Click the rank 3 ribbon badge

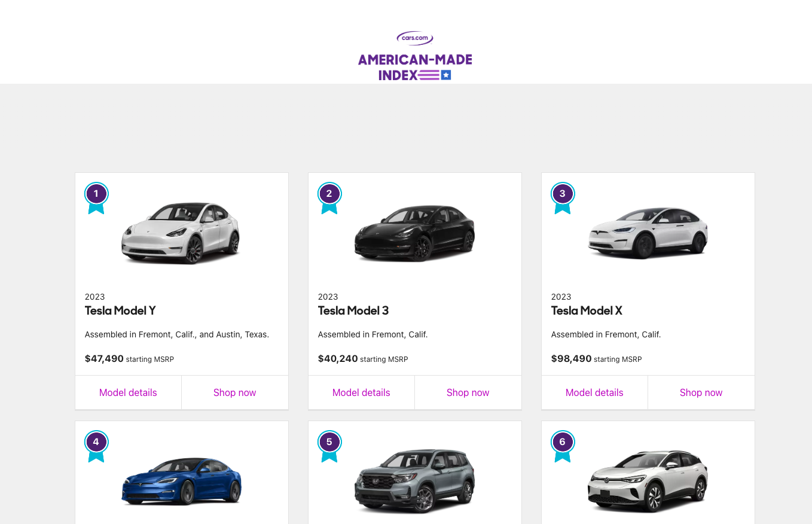563,198
